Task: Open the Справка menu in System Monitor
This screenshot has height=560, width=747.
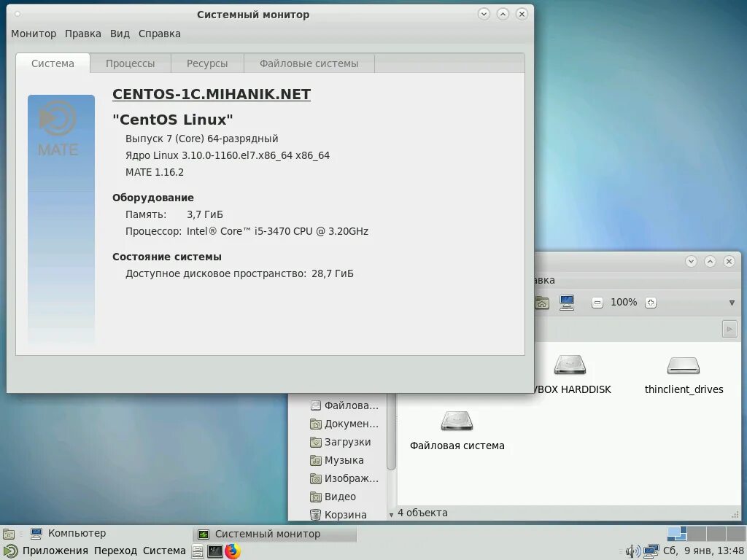Action: [x=159, y=34]
